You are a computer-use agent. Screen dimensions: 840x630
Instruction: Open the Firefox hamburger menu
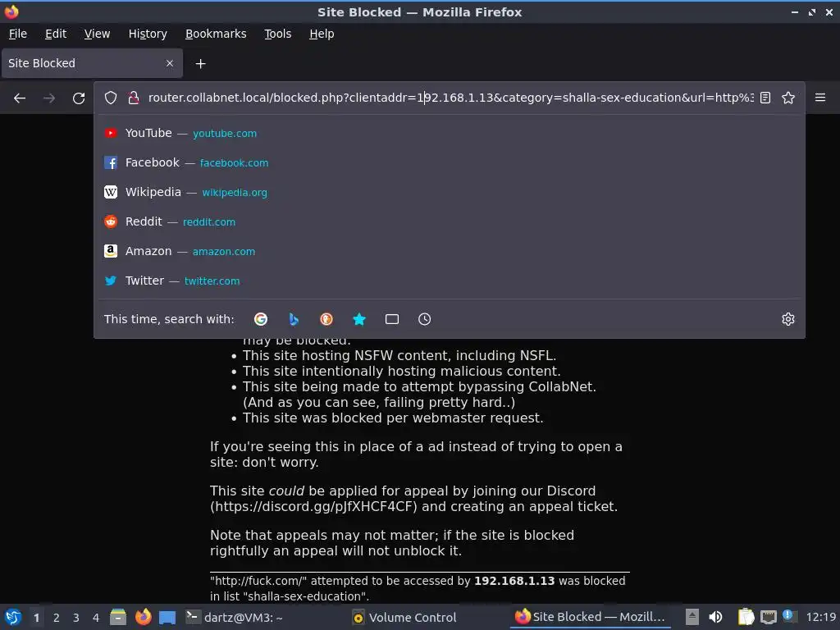point(820,98)
